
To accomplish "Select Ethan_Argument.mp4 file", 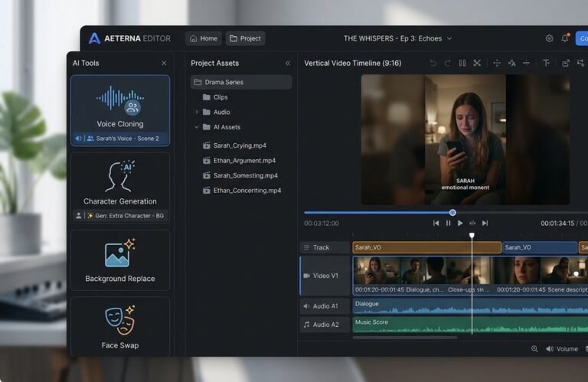I will pyautogui.click(x=239, y=161).
